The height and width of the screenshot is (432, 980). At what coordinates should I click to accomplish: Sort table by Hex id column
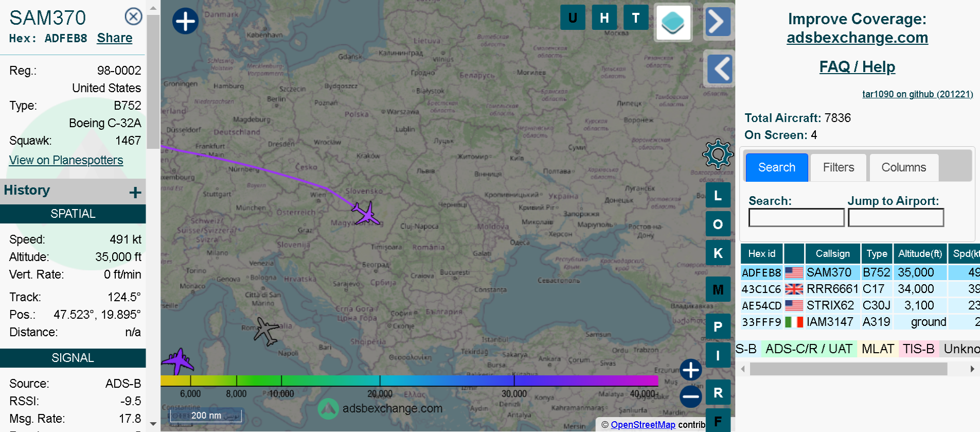click(761, 253)
